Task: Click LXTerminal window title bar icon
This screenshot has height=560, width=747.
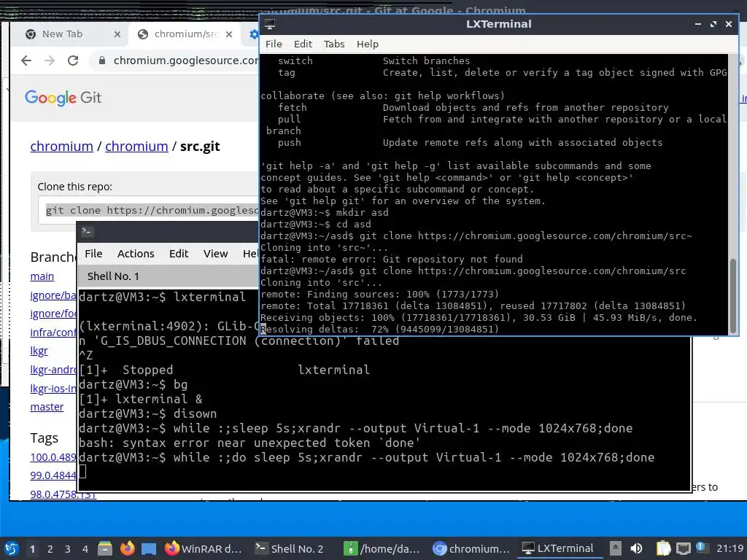Action: (x=270, y=24)
